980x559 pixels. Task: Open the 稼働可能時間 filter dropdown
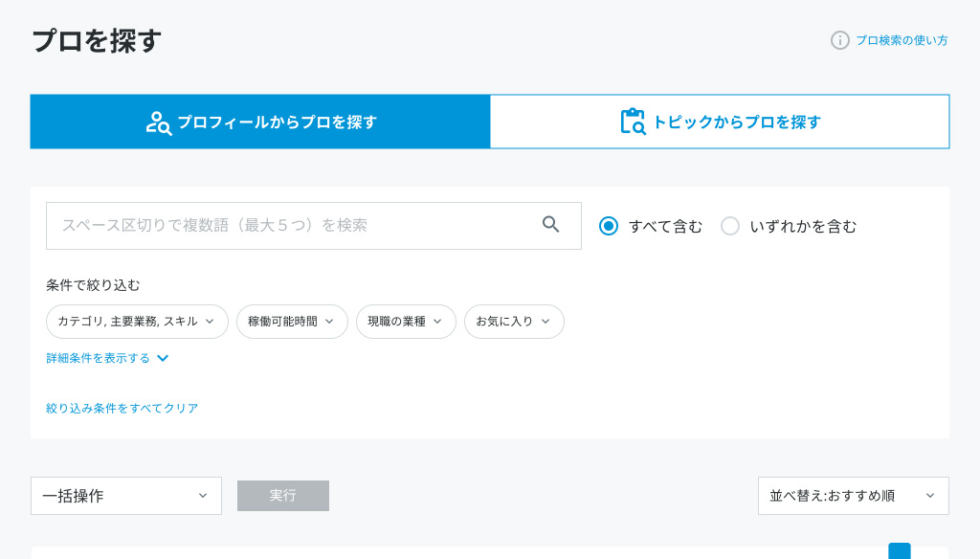click(292, 322)
